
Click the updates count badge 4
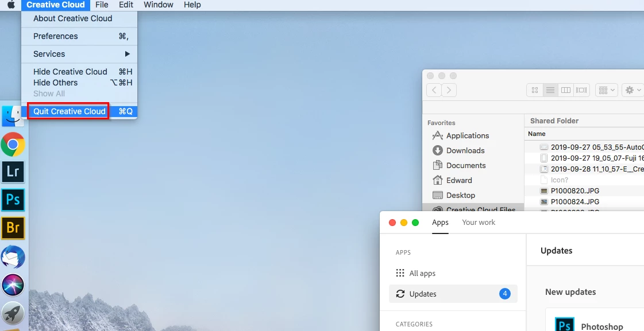(x=505, y=294)
